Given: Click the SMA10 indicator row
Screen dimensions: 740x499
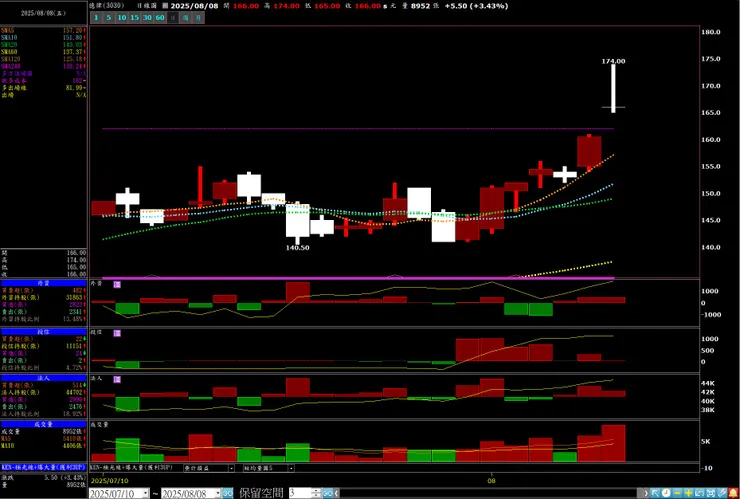Looking at the screenshot, I should point(43,37).
